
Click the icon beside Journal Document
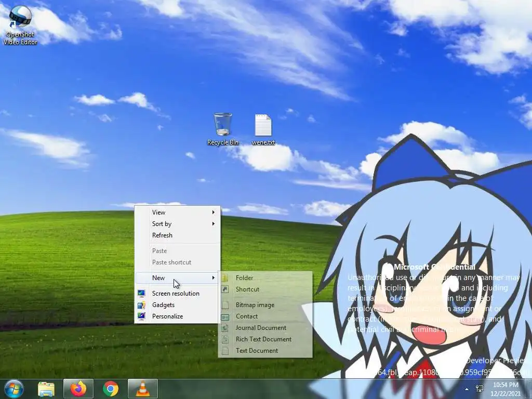coord(225,328)
